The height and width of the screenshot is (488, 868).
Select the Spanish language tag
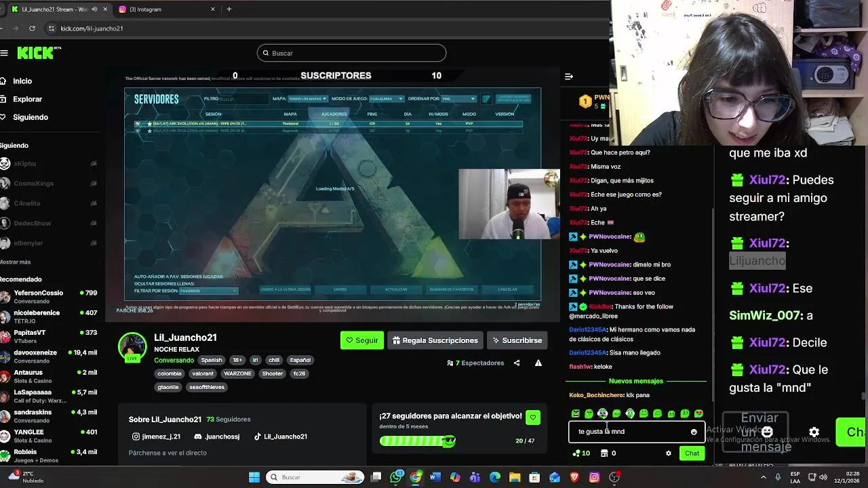coord(212,360)
